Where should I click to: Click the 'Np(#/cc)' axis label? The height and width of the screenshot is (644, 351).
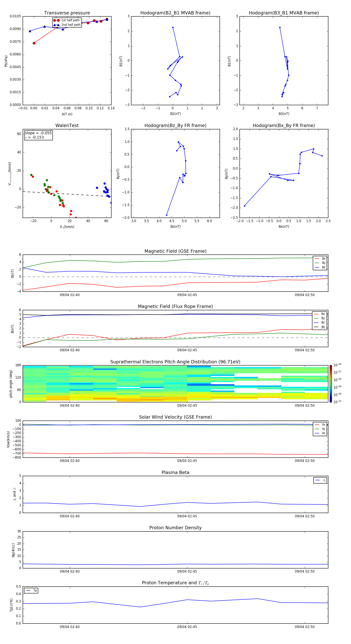click(x=13, y=550)
